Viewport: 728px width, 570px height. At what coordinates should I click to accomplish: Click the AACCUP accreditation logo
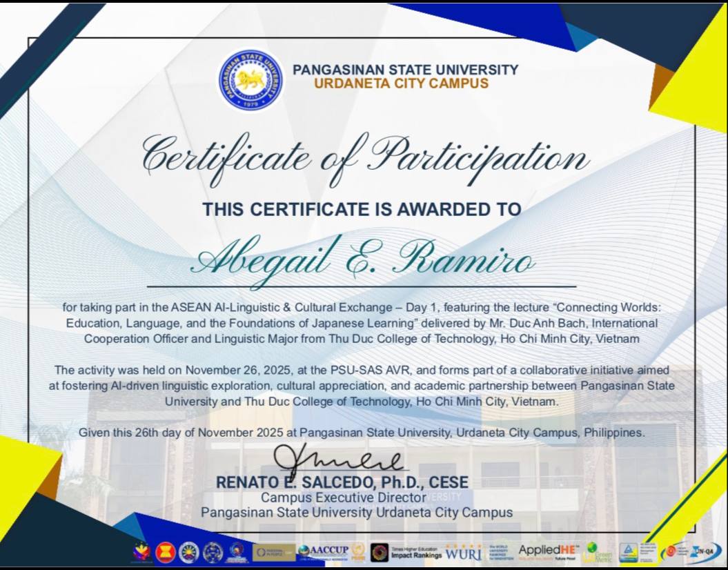click(324, 551)
